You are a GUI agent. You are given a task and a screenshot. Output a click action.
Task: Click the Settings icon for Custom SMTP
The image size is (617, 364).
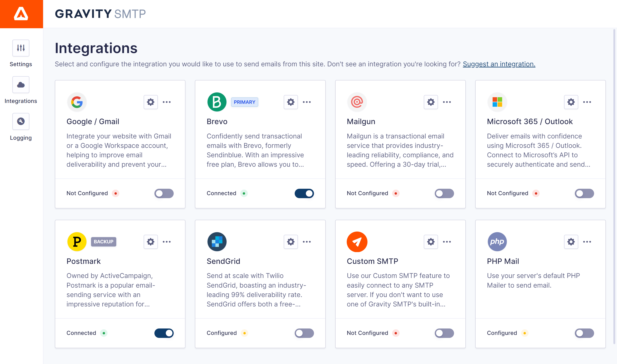click(x=430, y=241)
